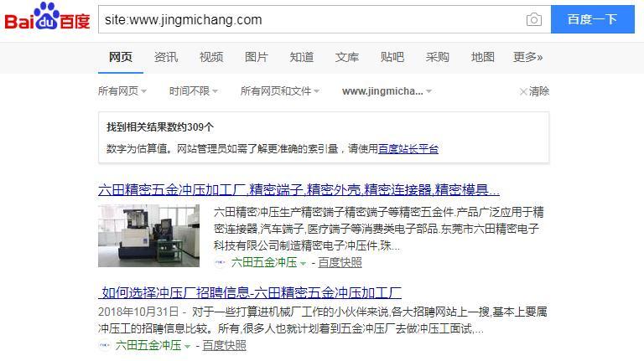644x361 pixels.
Task: Open the 更多» menu
Action: point(527,57)
